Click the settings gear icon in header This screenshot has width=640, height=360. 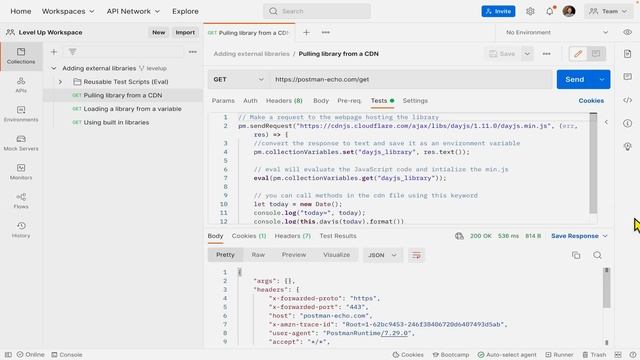(530, 11)
